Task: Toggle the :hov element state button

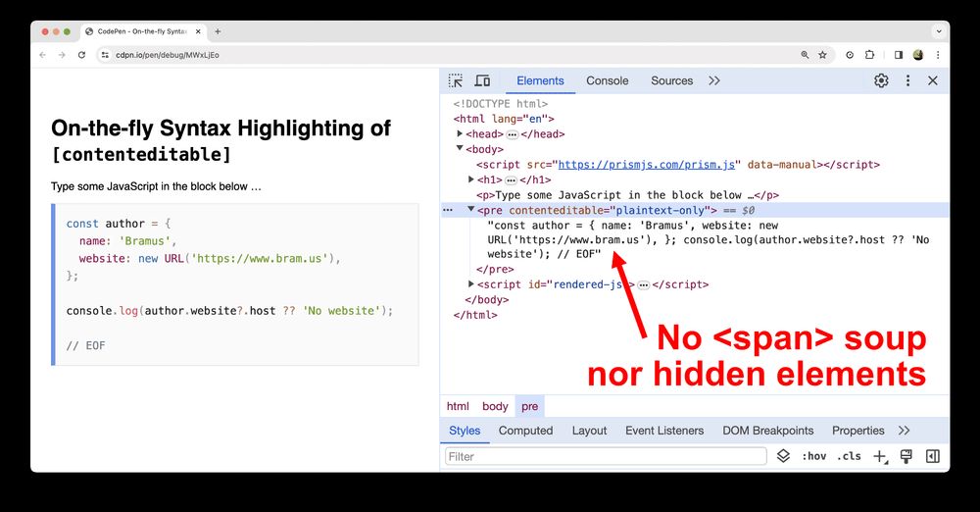Action: click(x=814, y=456)
